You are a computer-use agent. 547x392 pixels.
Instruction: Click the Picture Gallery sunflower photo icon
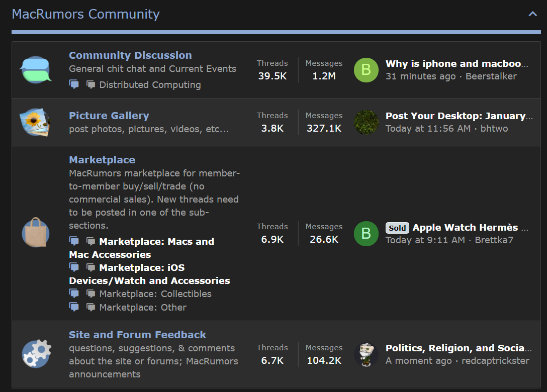[35, 122]
